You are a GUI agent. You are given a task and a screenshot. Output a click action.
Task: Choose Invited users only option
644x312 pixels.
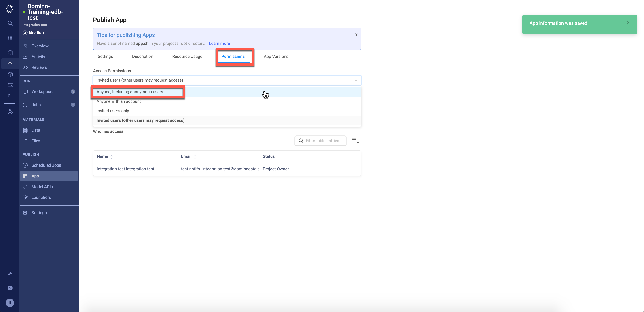tap(113, 111)
